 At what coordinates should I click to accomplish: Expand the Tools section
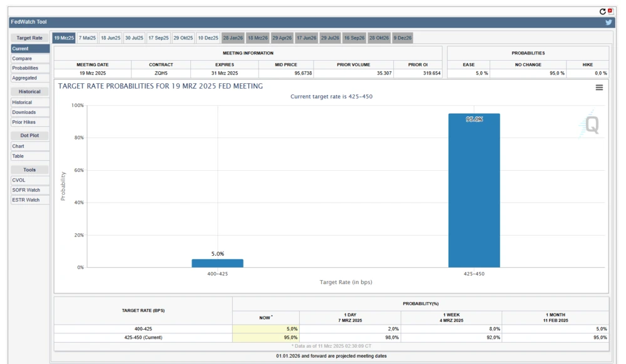tap(29, 169)
